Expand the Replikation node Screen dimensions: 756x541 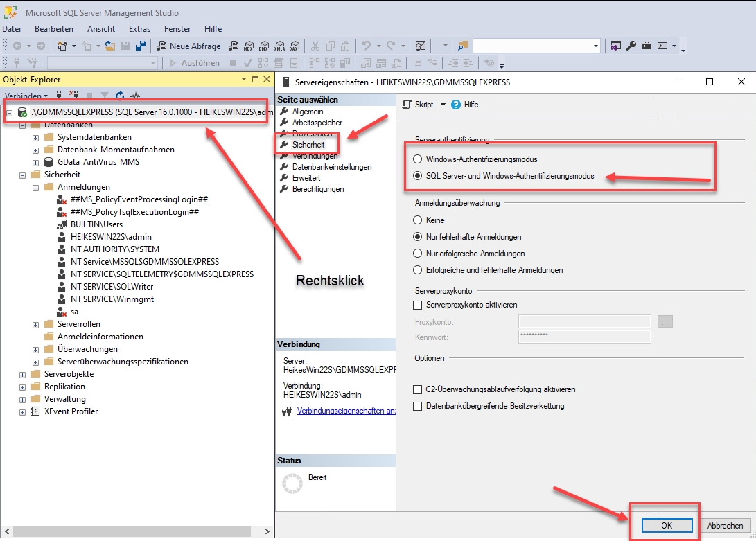pyautogui.click(x=22, y=387)
